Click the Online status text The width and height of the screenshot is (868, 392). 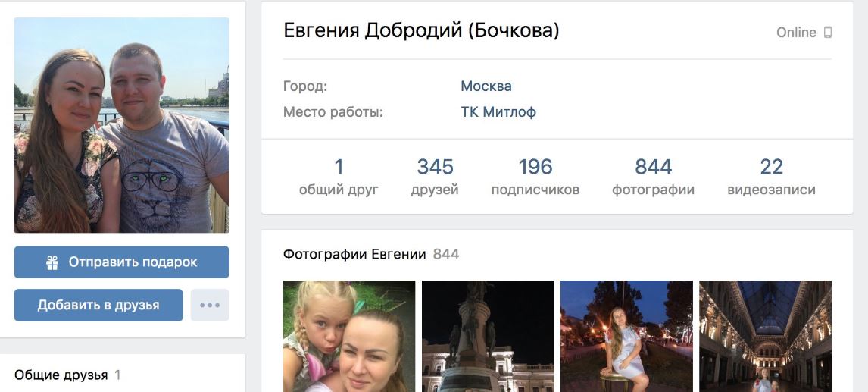pyautogui.click(x=796, y=32)
